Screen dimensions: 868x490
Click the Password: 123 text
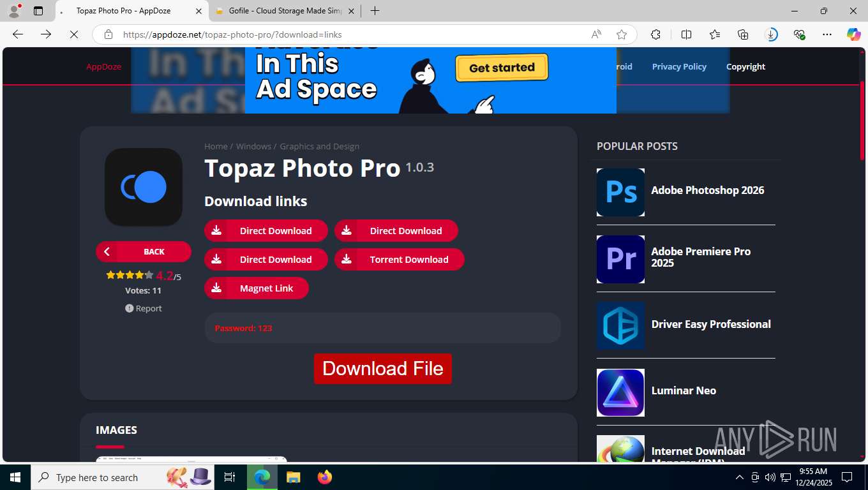(243, 328)
